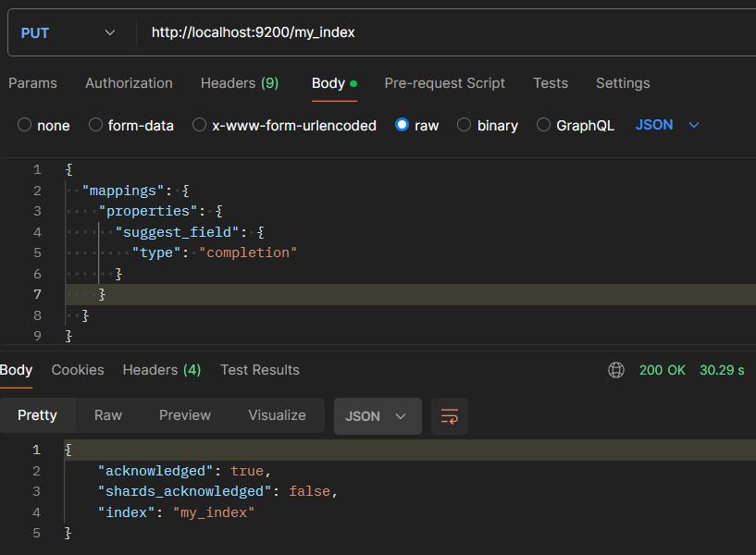
Task: Switch to the Params tab
Action: 32,83
